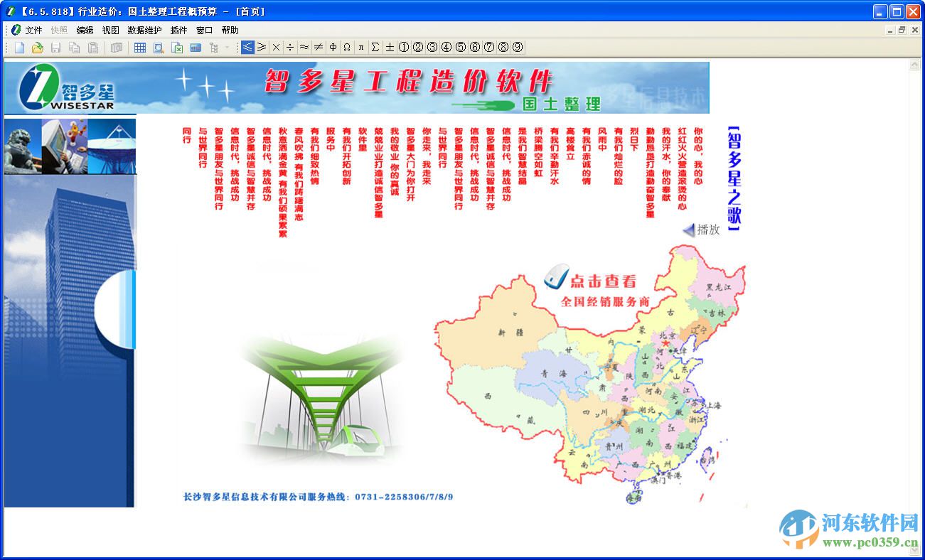Insert the approximately-equal symbol
This screenshot has width=925, height=560.
(x=304, y=48)
